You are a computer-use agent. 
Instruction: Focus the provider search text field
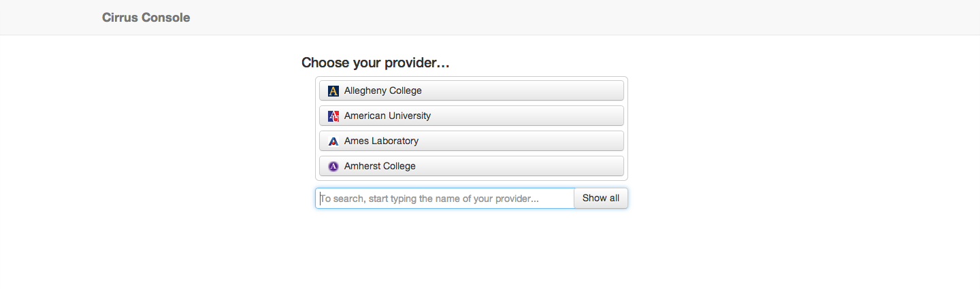445,198
